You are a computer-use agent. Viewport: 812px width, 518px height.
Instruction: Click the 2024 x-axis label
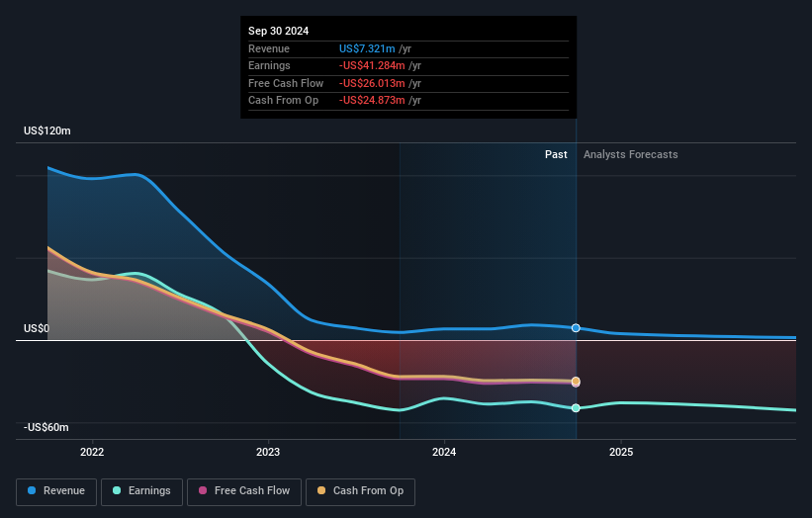444,453
